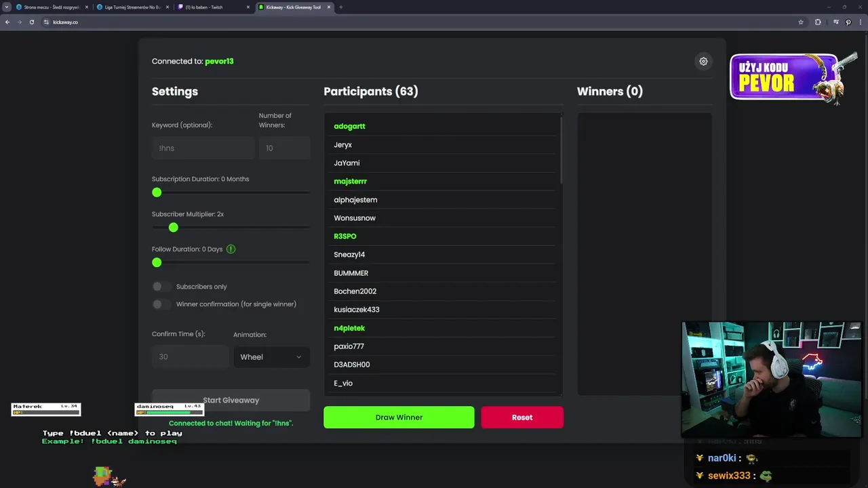Close the Kickaway tab

point(329,7)
